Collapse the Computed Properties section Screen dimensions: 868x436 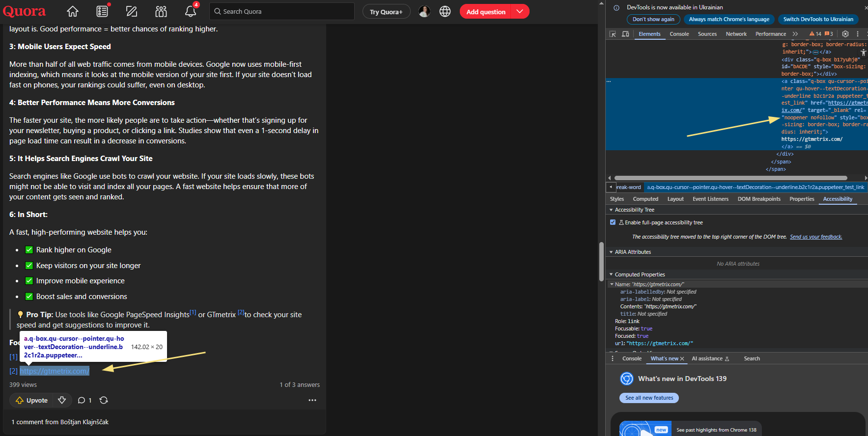611,274
